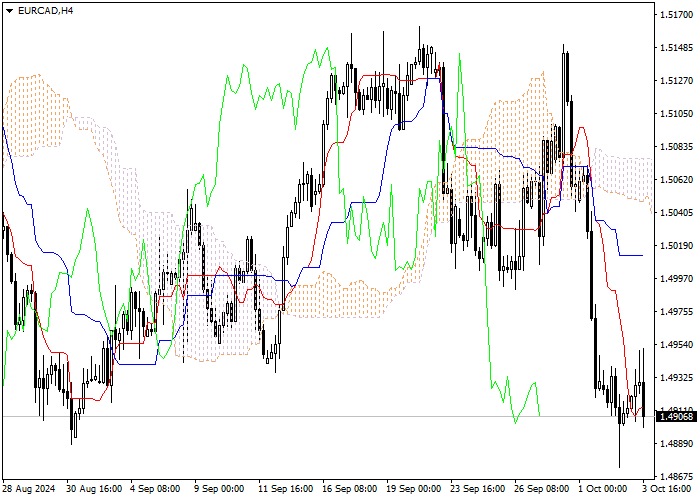Click the 11 Sep 16:00 time label
This screenshot has width=700, height=500.
286,489
